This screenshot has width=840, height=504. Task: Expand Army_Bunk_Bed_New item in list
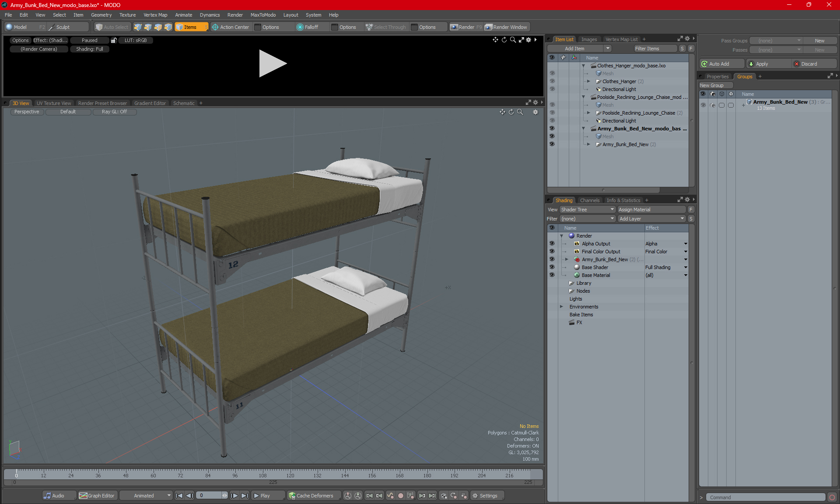(588, 144)
